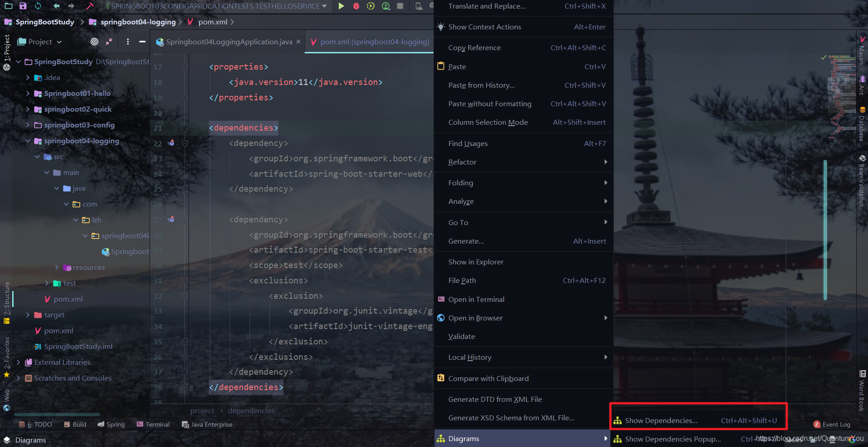Choose Show Context Actions menu item
Image resolution: width=868 pixels, height=447 pixels.
524,27
